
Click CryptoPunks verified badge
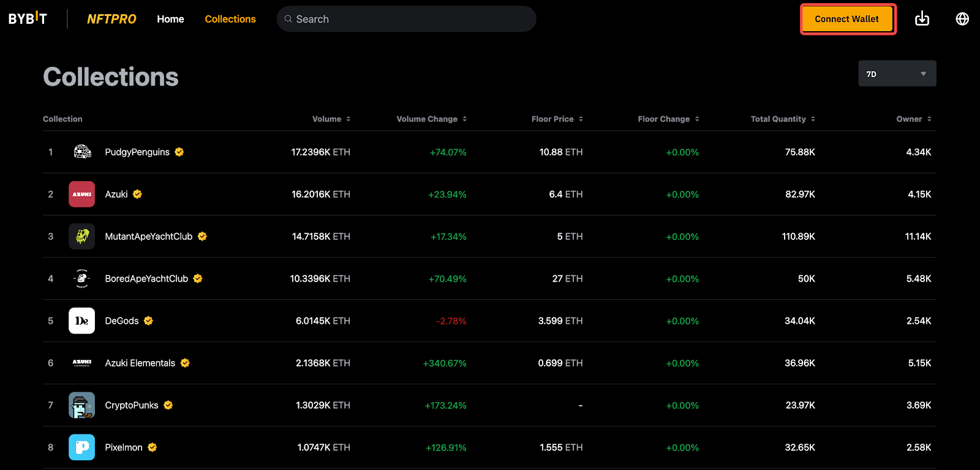coord(168,405)
